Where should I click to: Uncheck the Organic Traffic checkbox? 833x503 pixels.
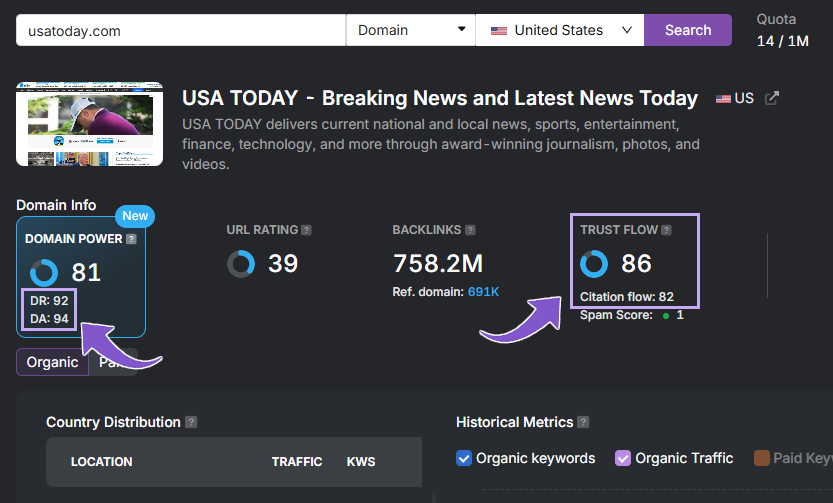point(623,458)
